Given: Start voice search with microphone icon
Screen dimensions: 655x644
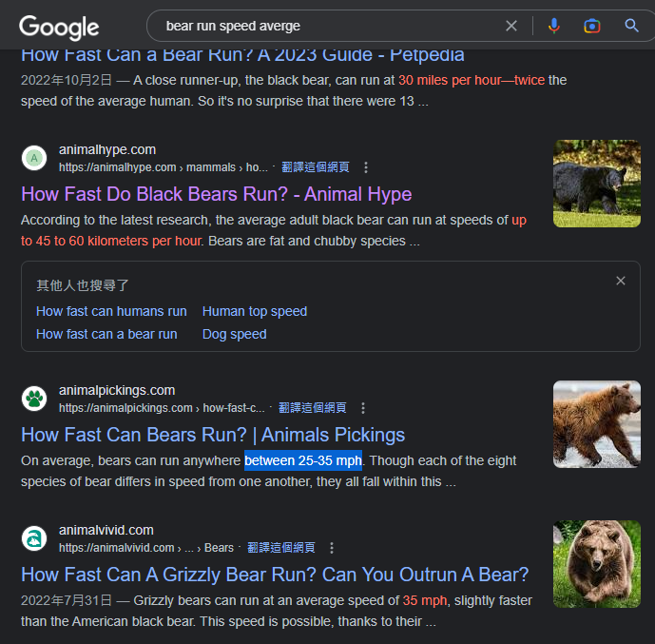Looking at the screenshot, I should (554, 26).
